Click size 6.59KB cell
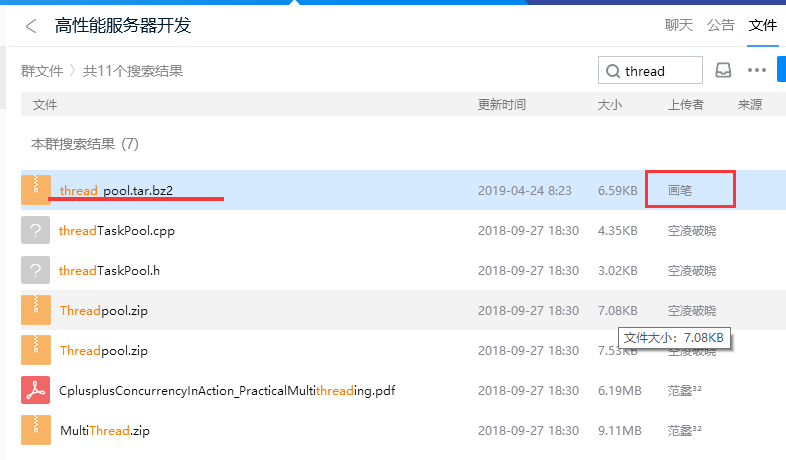 618,190
